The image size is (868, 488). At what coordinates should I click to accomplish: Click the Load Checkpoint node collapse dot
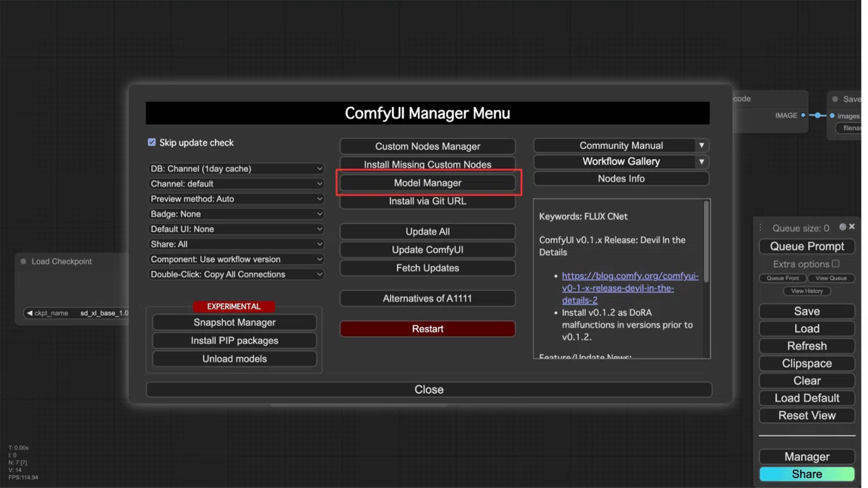pyautogui.click(x=24, y=262)
